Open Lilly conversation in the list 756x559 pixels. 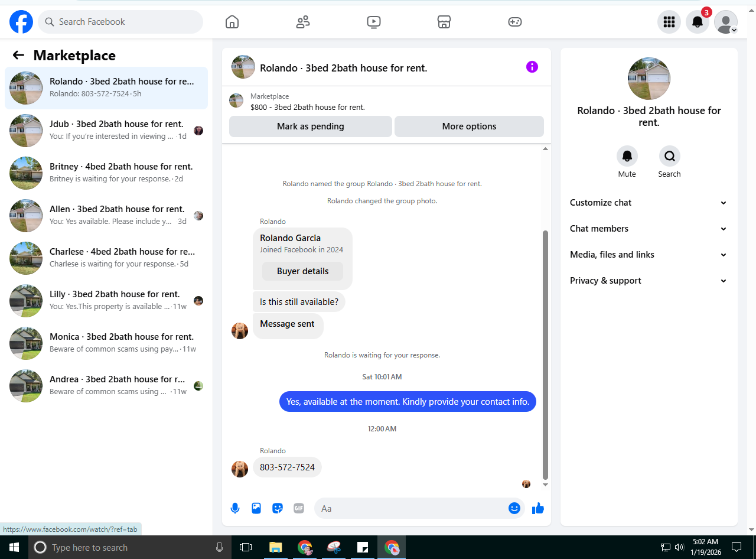pos(106,301)
